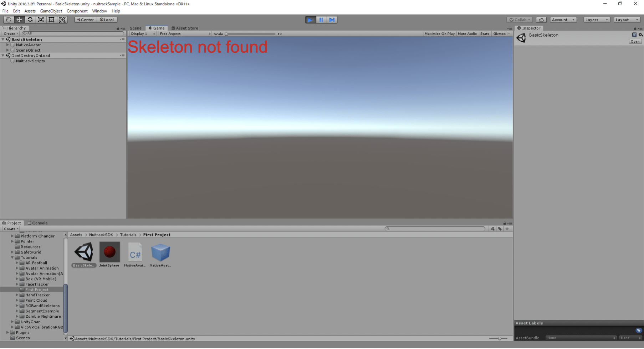Viewport: 644px width, 349px height.
Task: Select the combined Transform tool
Action: 62,20
